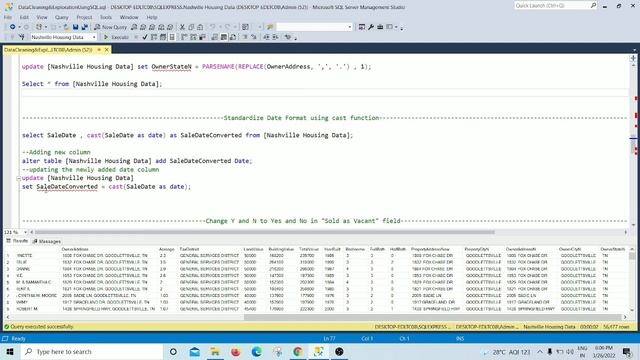This screenshot has width=640, height=360.
Task: Click the Properties wrench icon
Action: pos(371,27)
